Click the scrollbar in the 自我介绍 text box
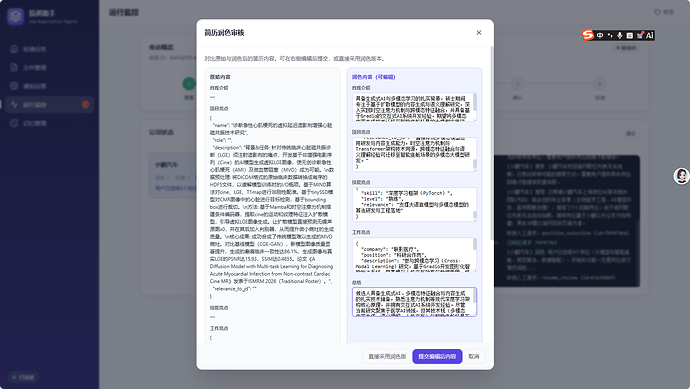The image size is (690, 389). [x=475, y=102]
